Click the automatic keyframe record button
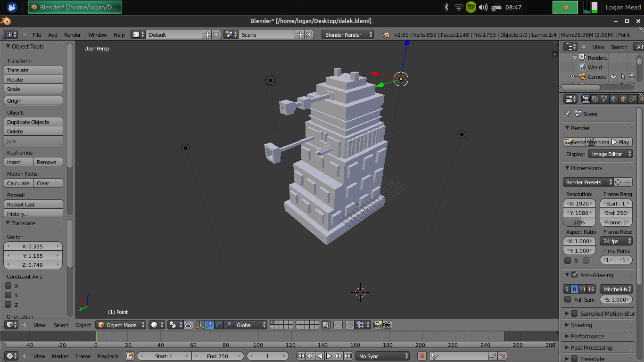Screen dimensions: 644x362 tap(422, 356)
